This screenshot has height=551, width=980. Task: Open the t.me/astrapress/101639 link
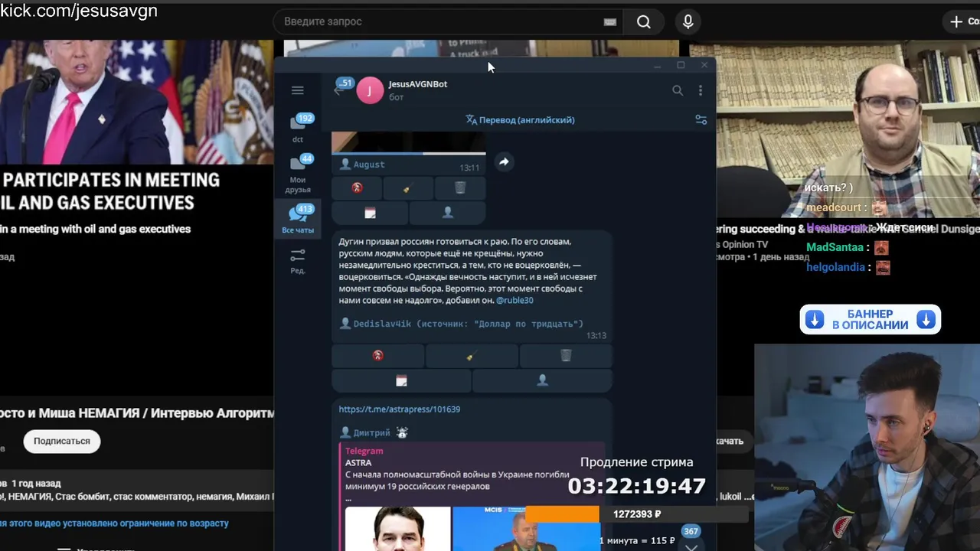(x=400, y=409)
